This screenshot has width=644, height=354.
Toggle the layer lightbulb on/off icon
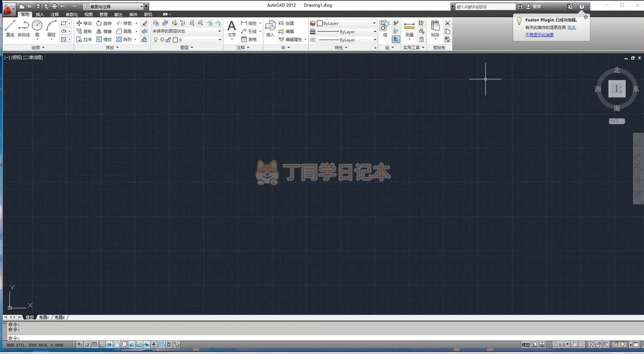point(155,40)
